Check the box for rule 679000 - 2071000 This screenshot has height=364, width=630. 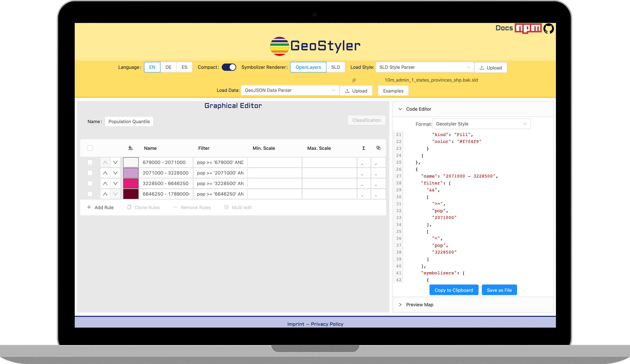(90, 162)
